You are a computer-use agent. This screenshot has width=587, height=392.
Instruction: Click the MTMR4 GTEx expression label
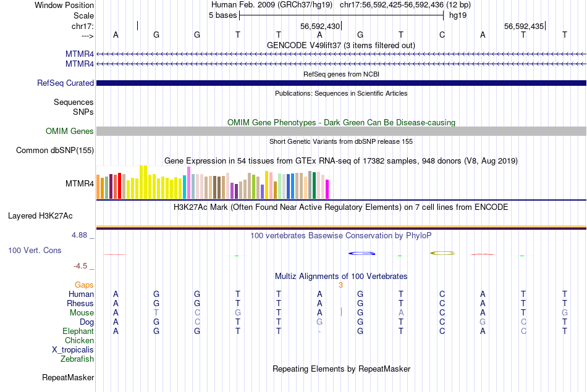79,184
